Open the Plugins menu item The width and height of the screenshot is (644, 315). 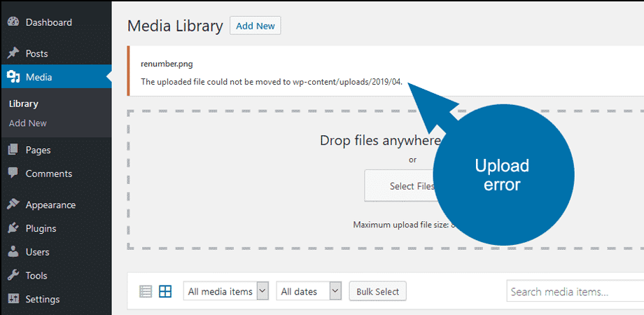pos(56,228)
